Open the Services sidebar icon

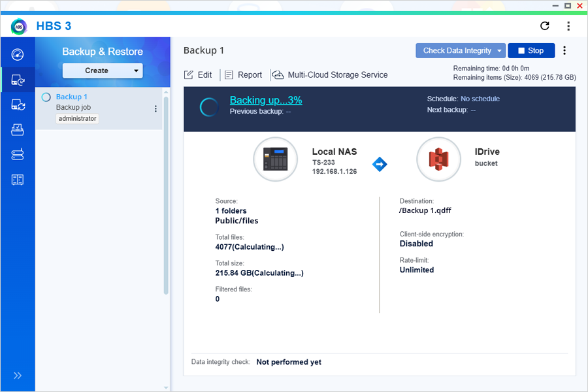coord(18,155)
